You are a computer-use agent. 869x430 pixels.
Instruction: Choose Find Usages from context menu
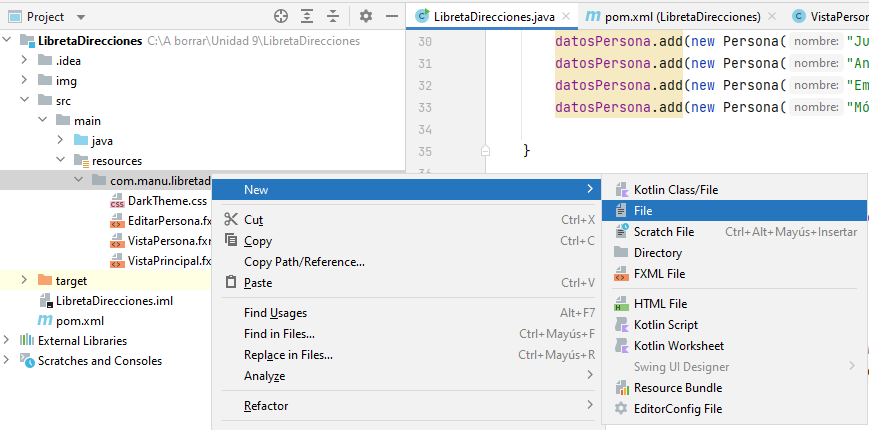[407, 313]
